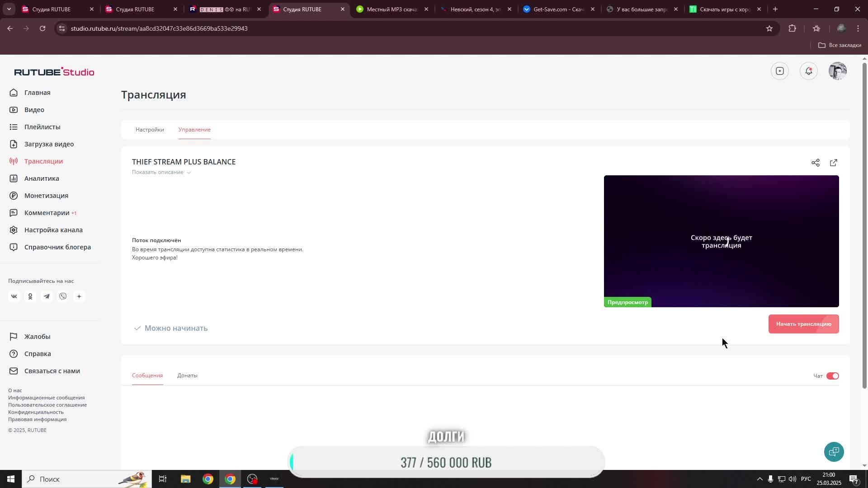Click the page vertical scrollbar
The height and width of the screenshot is (488, 868).
coord(864,226)
